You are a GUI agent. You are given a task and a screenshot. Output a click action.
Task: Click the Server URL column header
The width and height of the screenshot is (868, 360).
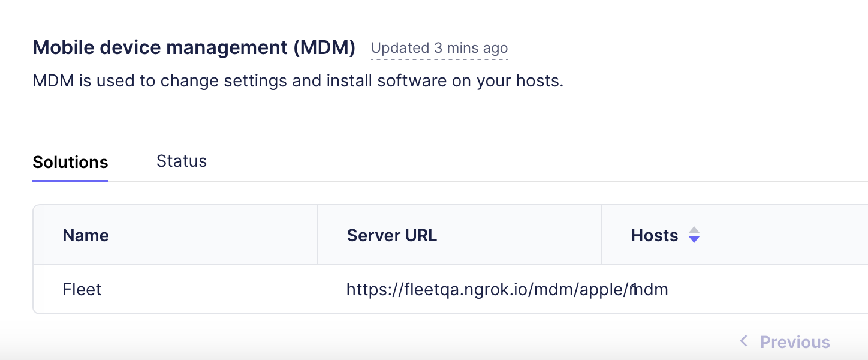pyautogui.click(x=391, y=235)
